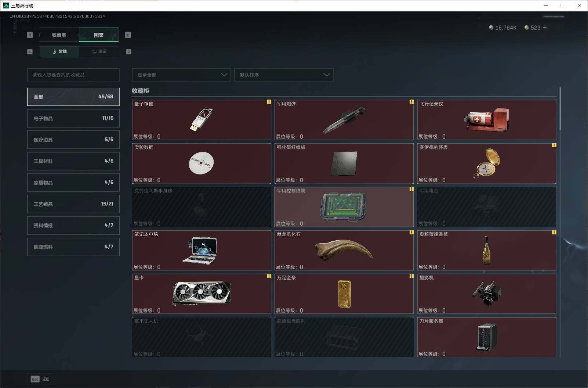This screenshot has height=388, width=588.
Task: Select the locked 高速磁盘阵列 disk array item
Action: (344, 337)
